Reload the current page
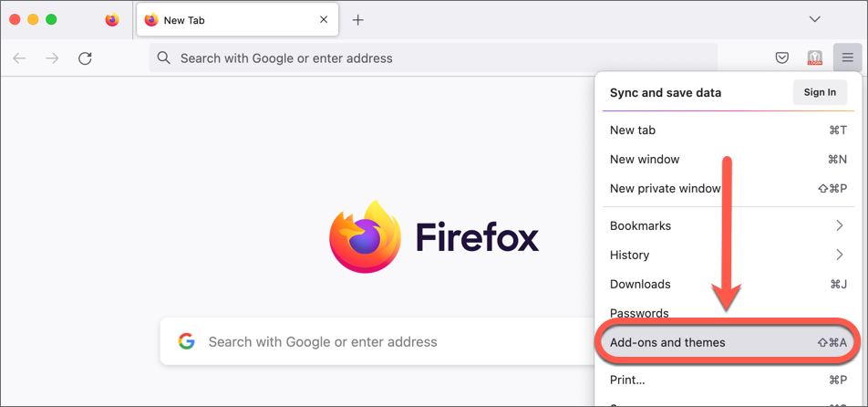The height and width of the screenshot is (407, 868). click(85, 58)
